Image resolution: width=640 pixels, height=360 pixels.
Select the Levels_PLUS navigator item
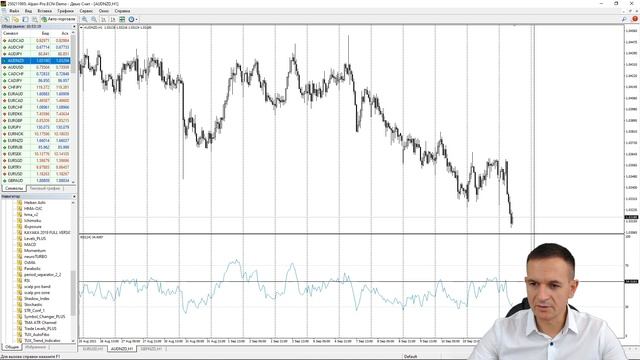click(35, 238)
